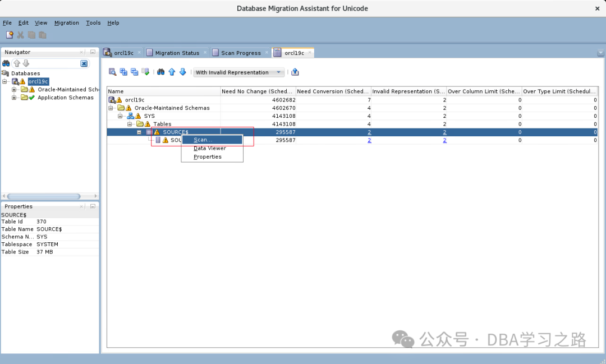The image size is (606, 364).
Task: Click warning icon on SOURCE$ table row
Action: click(157, 132)
